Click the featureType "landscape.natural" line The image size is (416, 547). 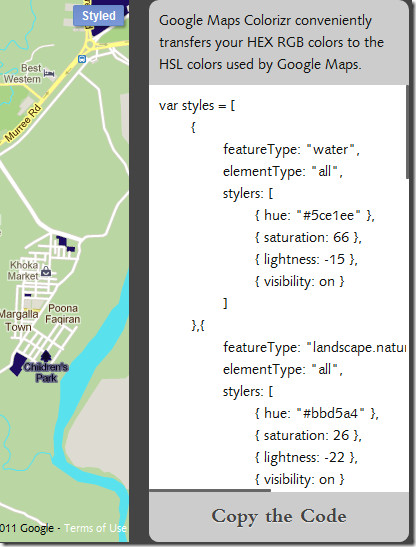315,347
